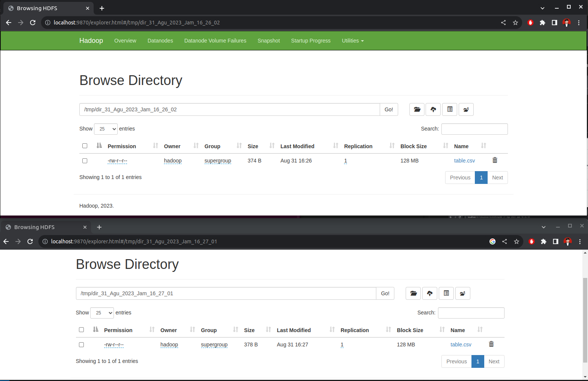Click upload files icon in bottom window
588x381 pixels.
(430, 293)
